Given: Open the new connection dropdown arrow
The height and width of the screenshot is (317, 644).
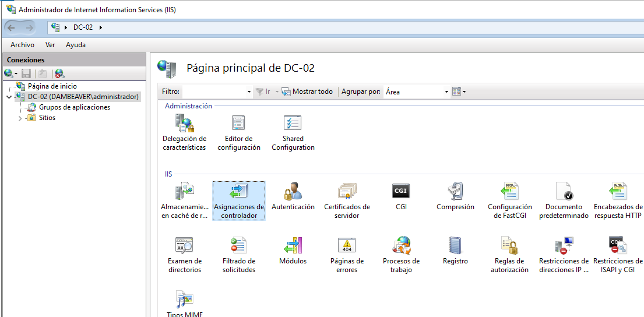Looking at the screenshot, I should 16,74.
